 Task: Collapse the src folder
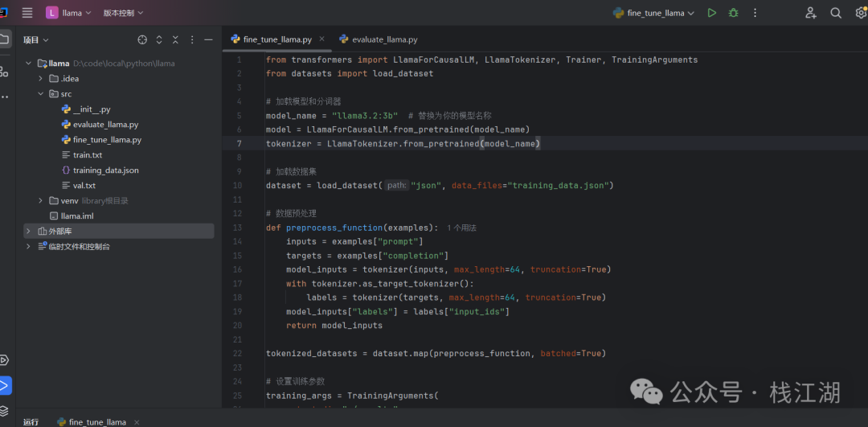coord(40,94)
